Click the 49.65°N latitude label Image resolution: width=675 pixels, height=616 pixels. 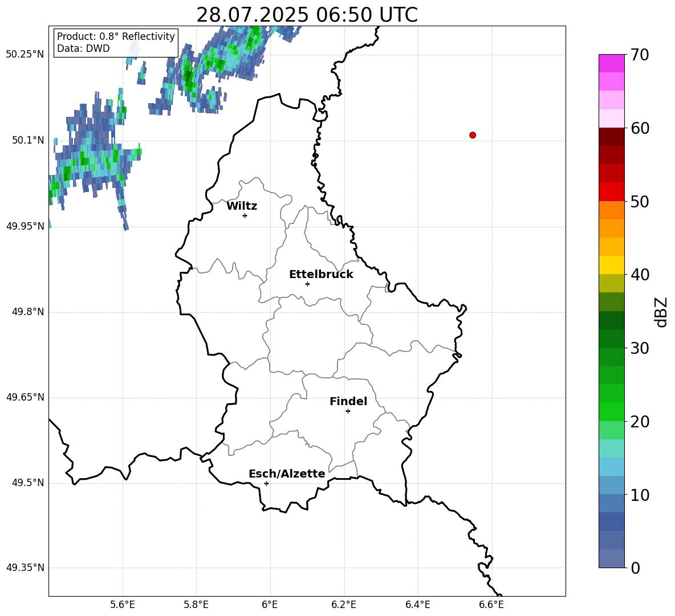(x=25, y=397)
